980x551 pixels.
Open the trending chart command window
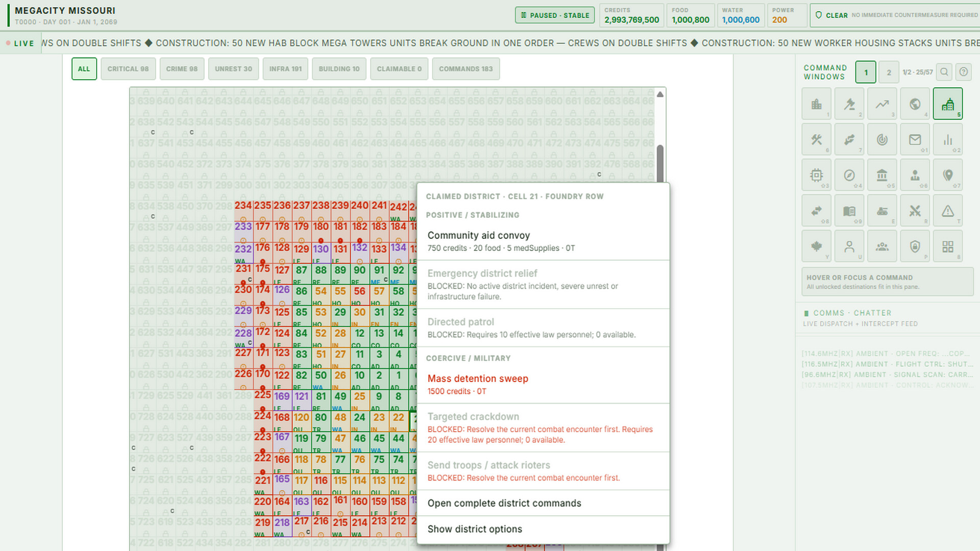[882, 104]
